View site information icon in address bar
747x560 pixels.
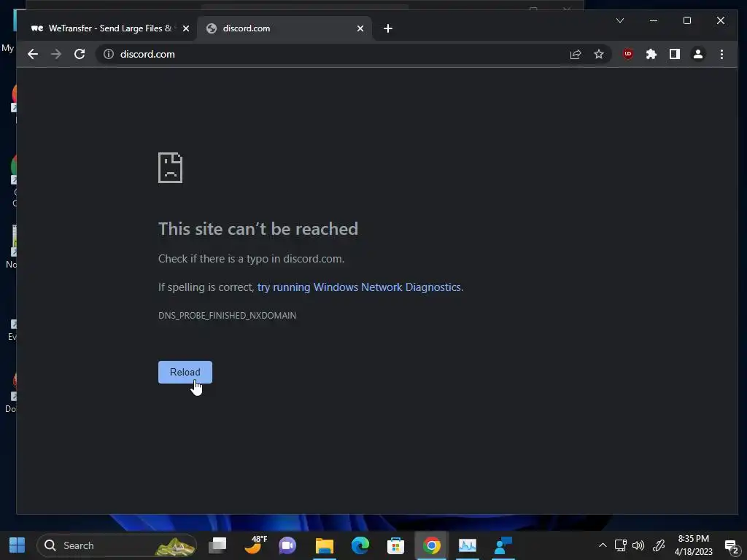pyautogui.click(x=109, y=54)
